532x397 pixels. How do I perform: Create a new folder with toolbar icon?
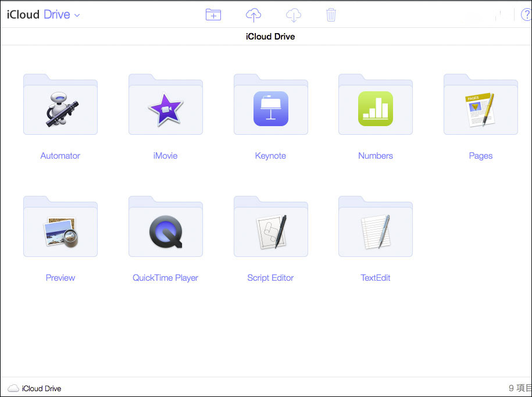pyautogui.click(x=213, y=15)
